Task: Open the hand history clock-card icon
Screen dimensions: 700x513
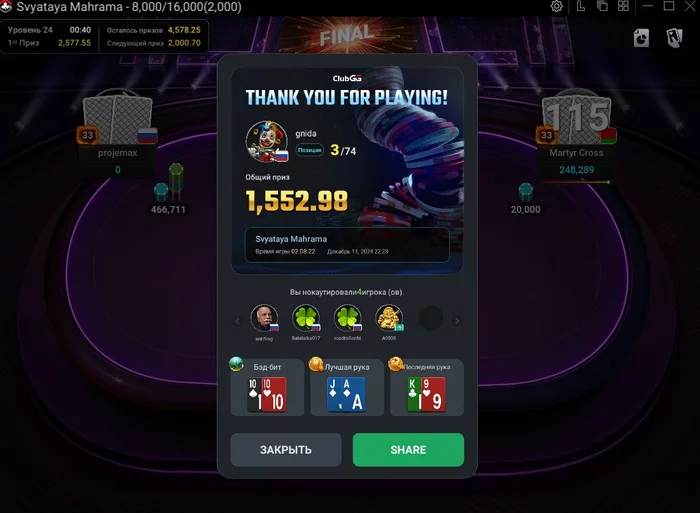Action: pyautogui.click(x=641, y=38)
